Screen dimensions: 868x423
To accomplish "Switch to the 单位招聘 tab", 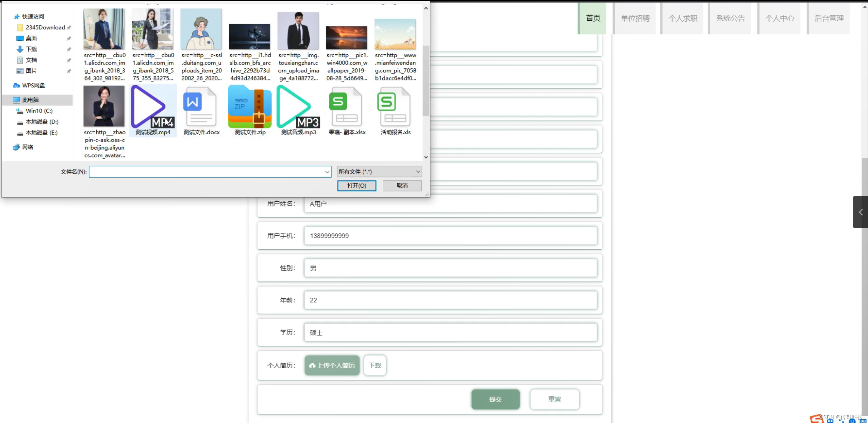I will 635,18.
